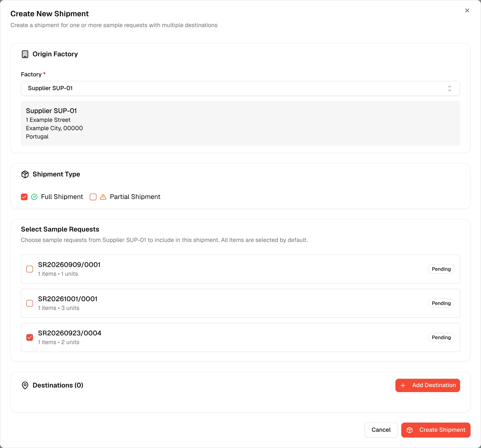Click the box icon in Create Shipment
The height and width of the screenshot is (448, 481).
click(409, 430)
